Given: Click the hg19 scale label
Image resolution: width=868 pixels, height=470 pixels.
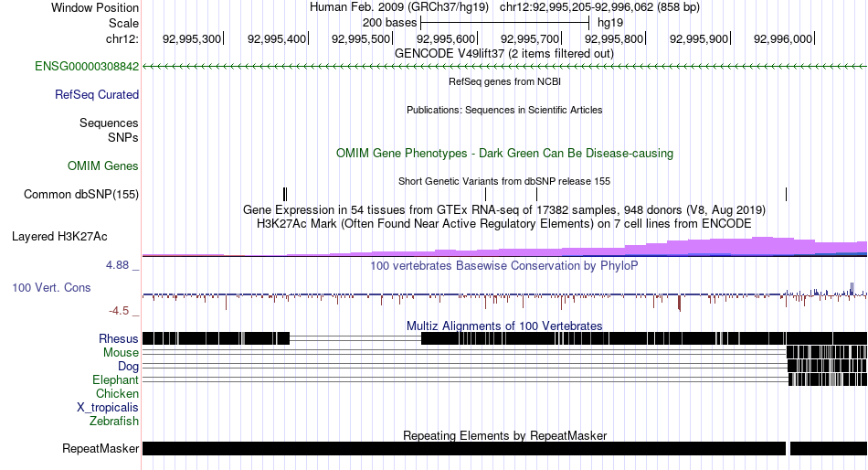Looking at the screenshot, I should click(x=610, y=23).
